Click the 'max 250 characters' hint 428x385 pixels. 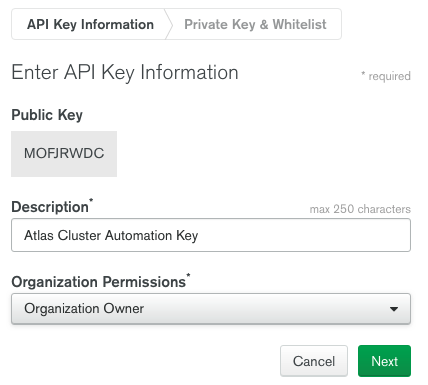360,209
